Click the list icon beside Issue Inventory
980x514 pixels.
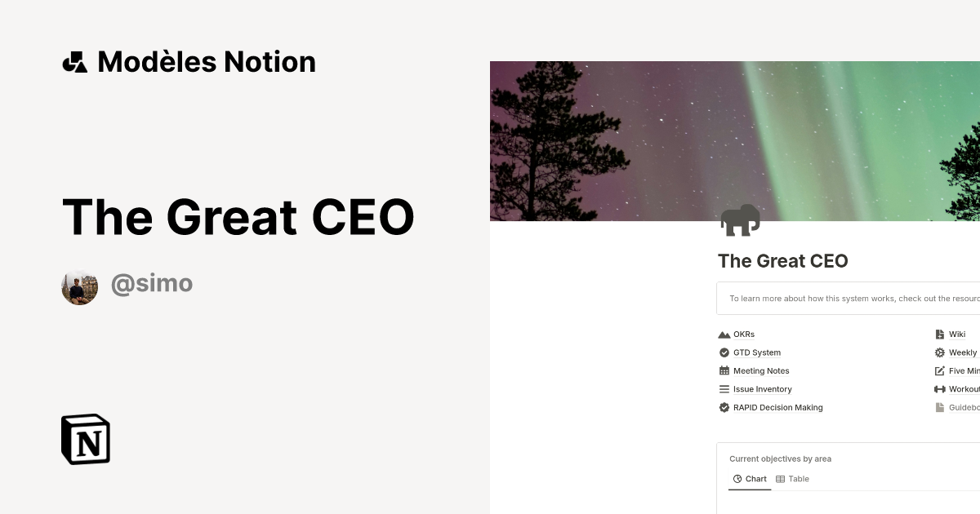click(x=724, y=389)
